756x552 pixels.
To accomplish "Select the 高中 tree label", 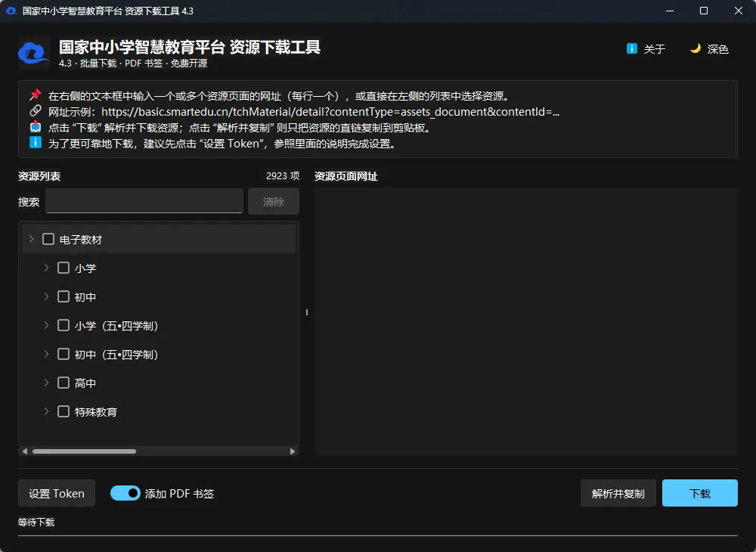I will point(85,383).
